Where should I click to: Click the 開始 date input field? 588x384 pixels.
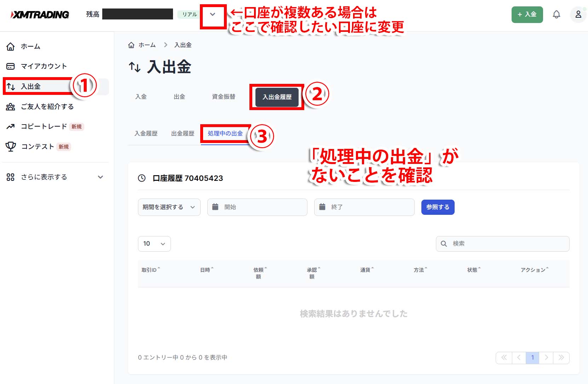click(257, 207)
